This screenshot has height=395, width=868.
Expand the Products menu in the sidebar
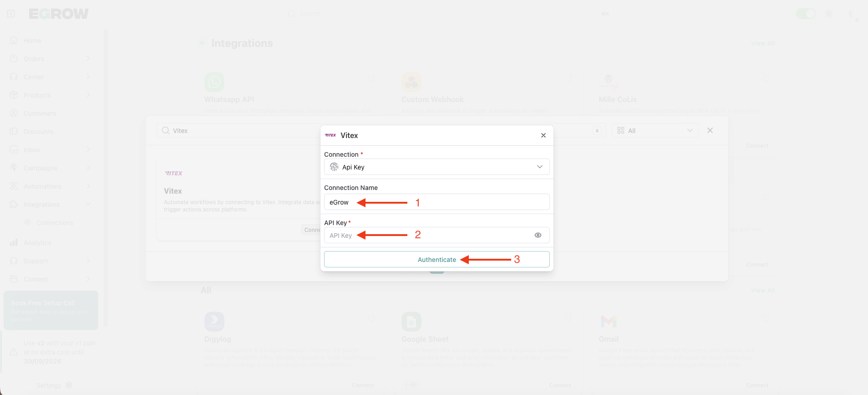point(88,95)
